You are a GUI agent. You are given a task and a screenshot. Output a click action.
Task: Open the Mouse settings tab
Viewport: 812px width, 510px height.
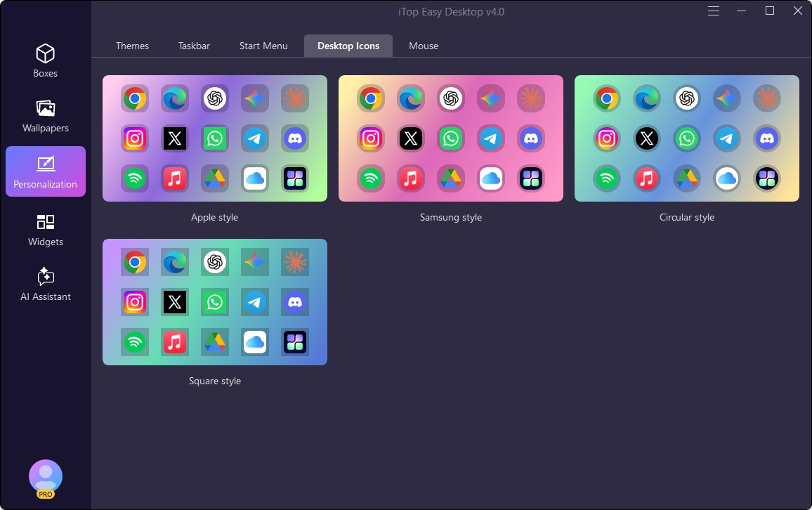pos(423,46)
